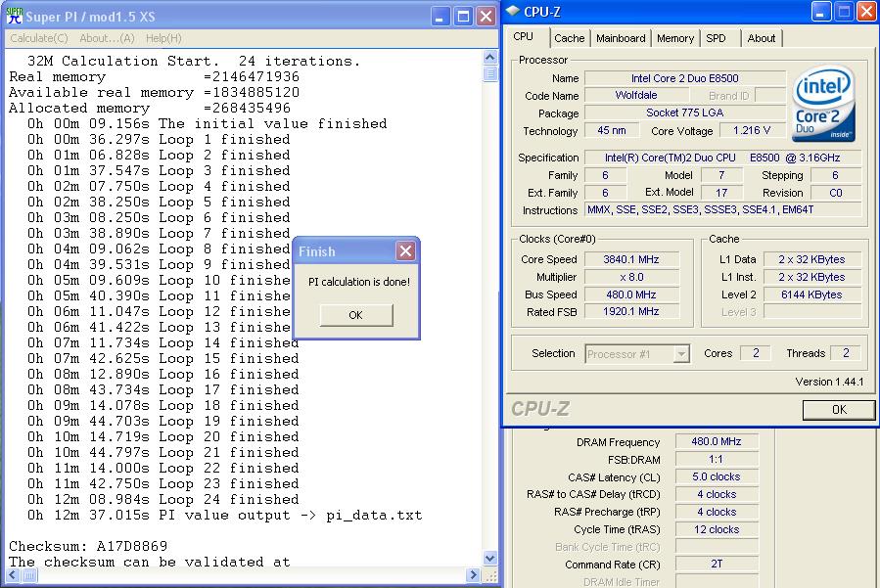Click the OK button in CPU-Z

coord(839,410)
